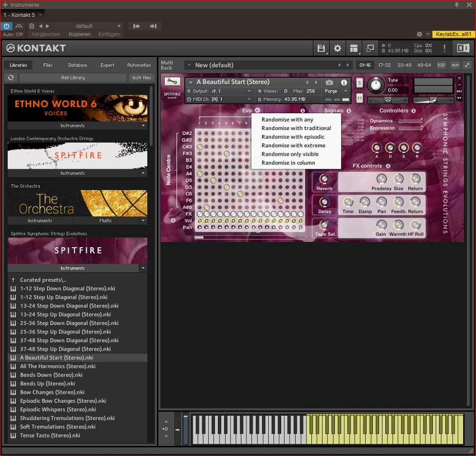Choose Randomise only visible
476x456 pixels.
point(290,154)
